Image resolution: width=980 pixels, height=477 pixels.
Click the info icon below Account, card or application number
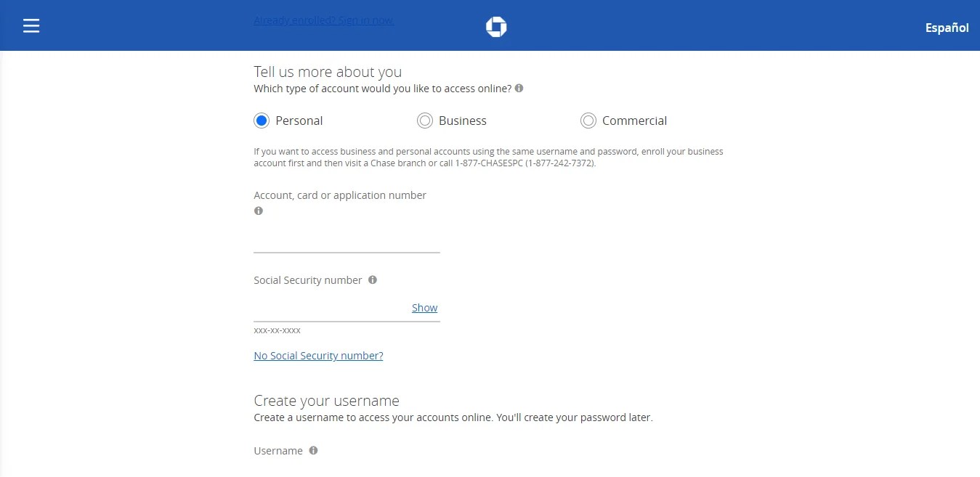258,211
